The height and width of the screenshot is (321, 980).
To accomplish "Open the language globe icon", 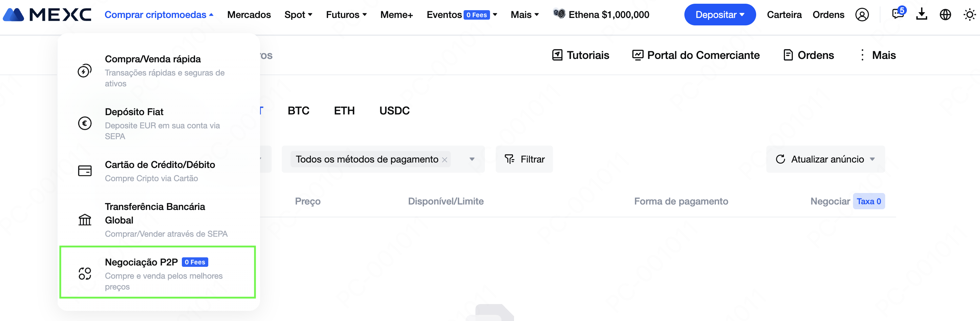I will (945, 15).
